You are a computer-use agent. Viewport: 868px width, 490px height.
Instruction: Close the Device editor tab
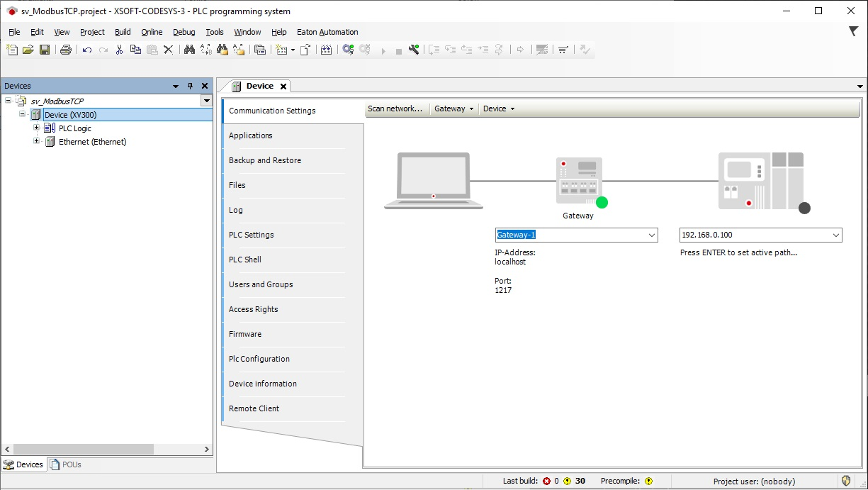[x=283, y=87]
